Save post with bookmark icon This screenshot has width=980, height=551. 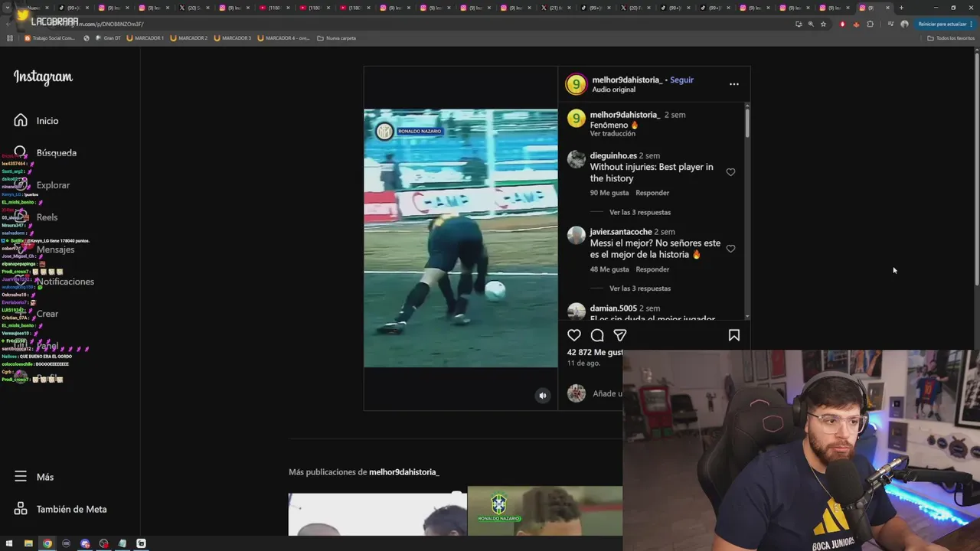click(734, 335)
